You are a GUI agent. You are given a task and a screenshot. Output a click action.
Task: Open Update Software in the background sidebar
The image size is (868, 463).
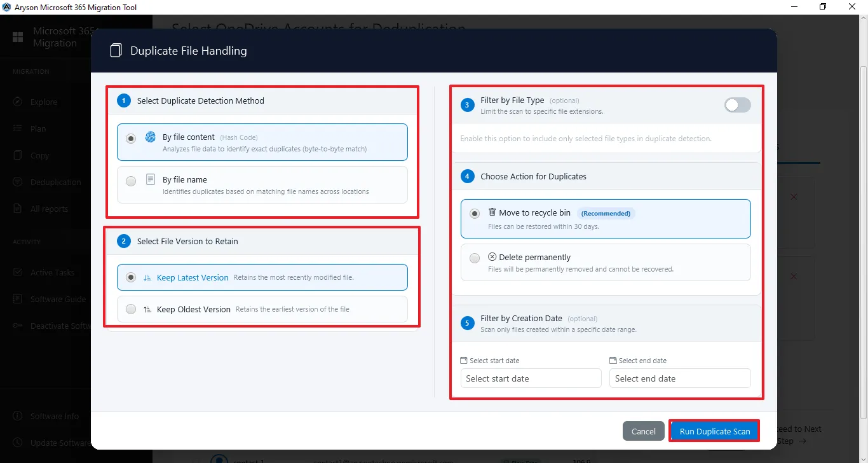tap(51, 443)
